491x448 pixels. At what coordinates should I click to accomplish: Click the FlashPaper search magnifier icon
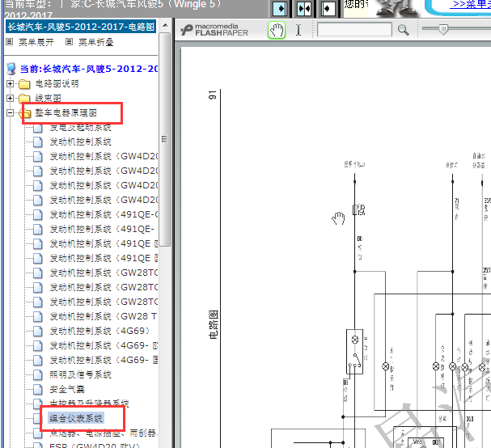(403, 31)
